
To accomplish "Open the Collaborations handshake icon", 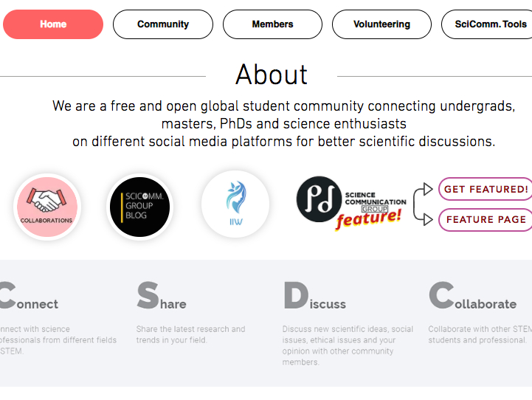I will coord(46,207).
